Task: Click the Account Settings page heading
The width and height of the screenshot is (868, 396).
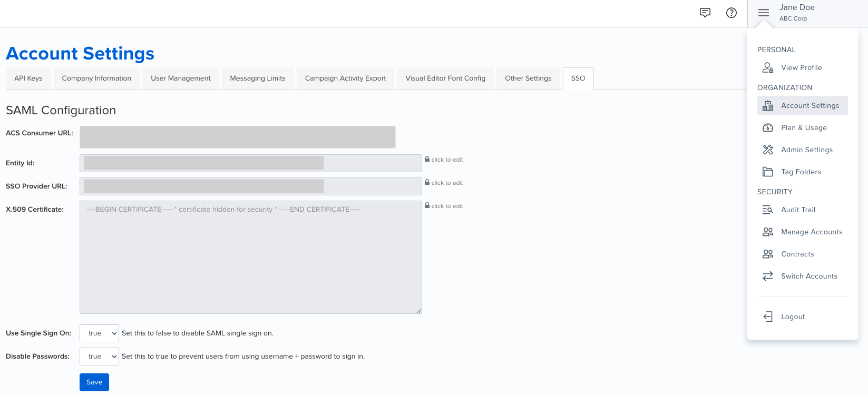Action: pos(80,53)
